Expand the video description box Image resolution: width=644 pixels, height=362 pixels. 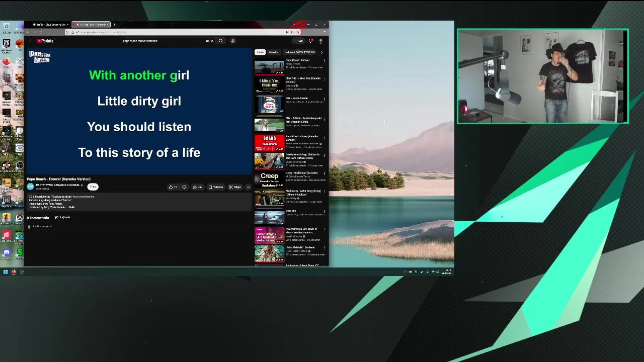coord(139,202)
